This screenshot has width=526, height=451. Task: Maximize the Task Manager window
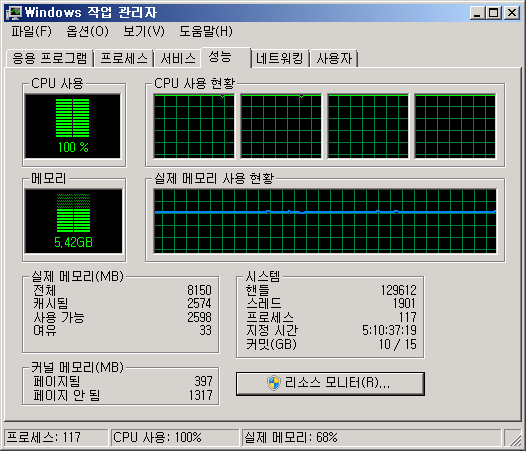tap(494, 13)
